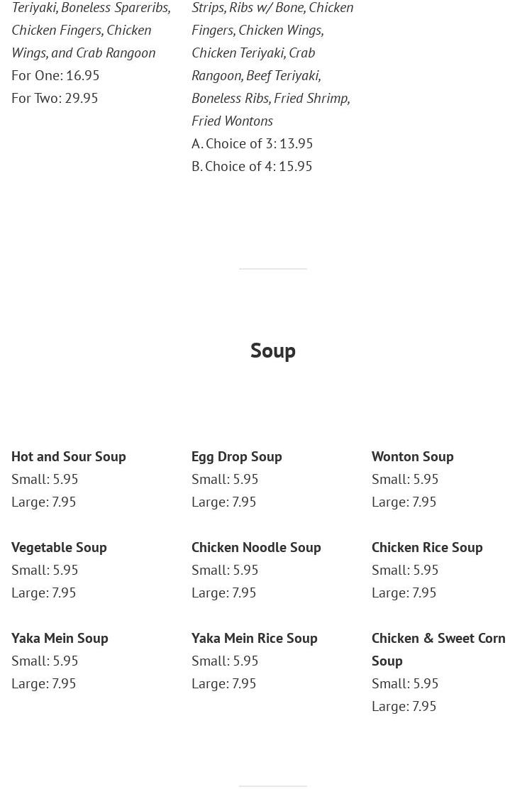Viewport: 532px width, 799px height.
Task: Click divider line above Soup heading
Action: [x=272, y=269]
